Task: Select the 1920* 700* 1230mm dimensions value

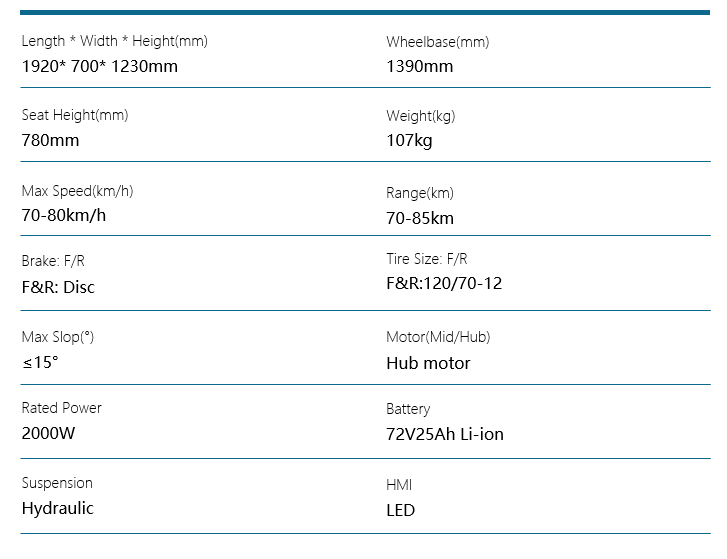Action: (100, 67)
